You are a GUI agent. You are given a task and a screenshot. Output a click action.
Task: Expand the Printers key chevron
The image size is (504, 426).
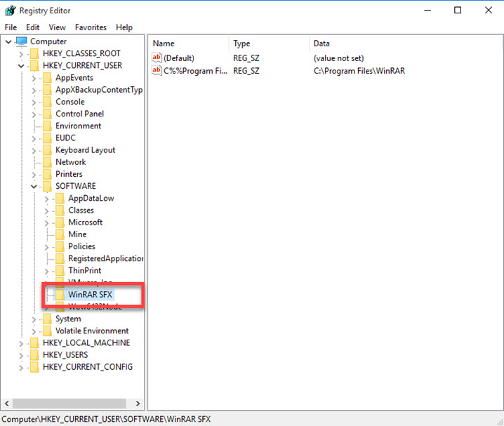pos(34,175)
